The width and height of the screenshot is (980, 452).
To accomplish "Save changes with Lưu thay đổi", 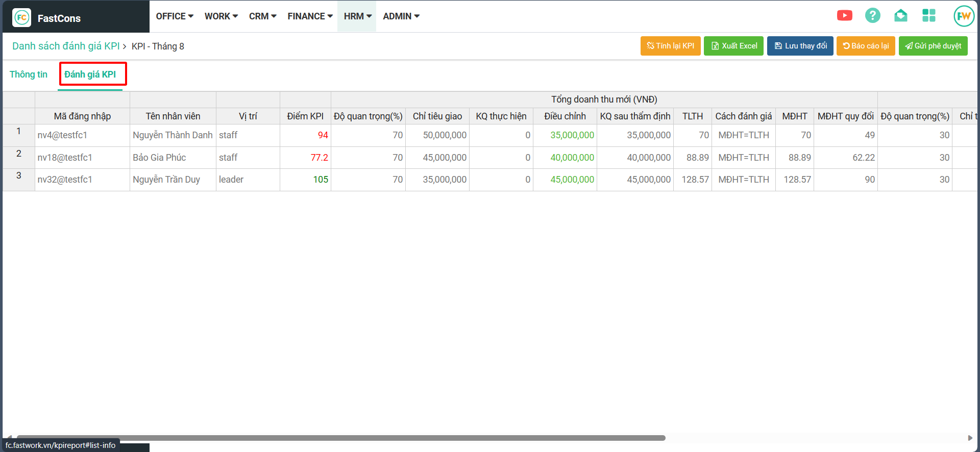I will 800,46.
